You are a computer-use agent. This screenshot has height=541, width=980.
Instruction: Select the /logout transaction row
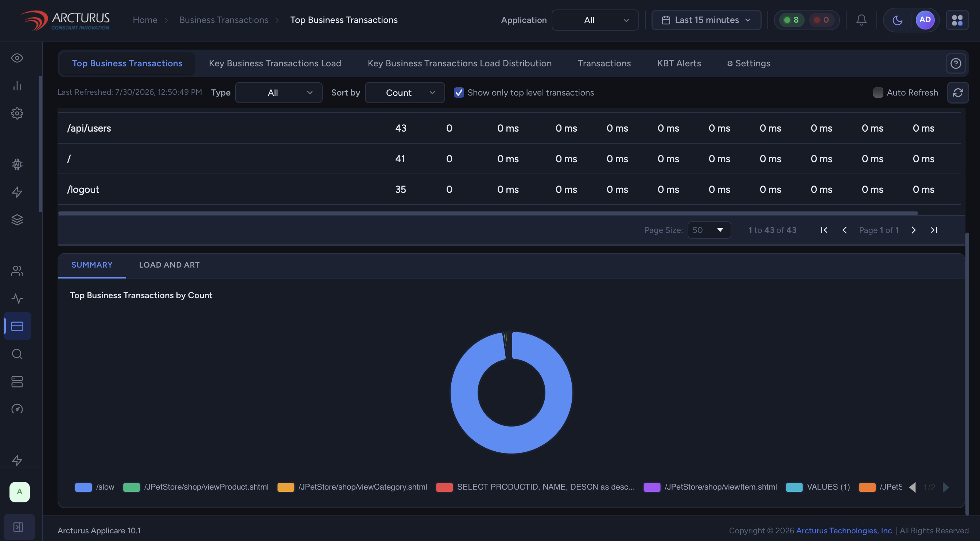click(509, 190)
